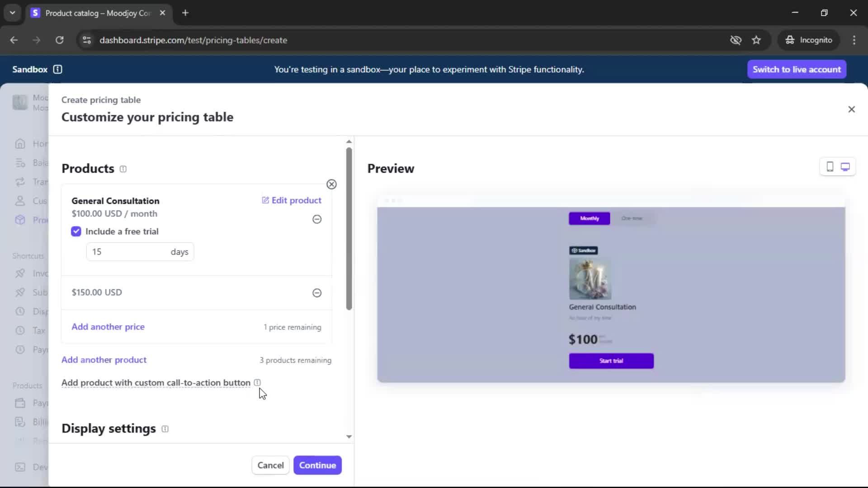
Task: Select the Monthly tab in the preview
Action: [589, 218]
